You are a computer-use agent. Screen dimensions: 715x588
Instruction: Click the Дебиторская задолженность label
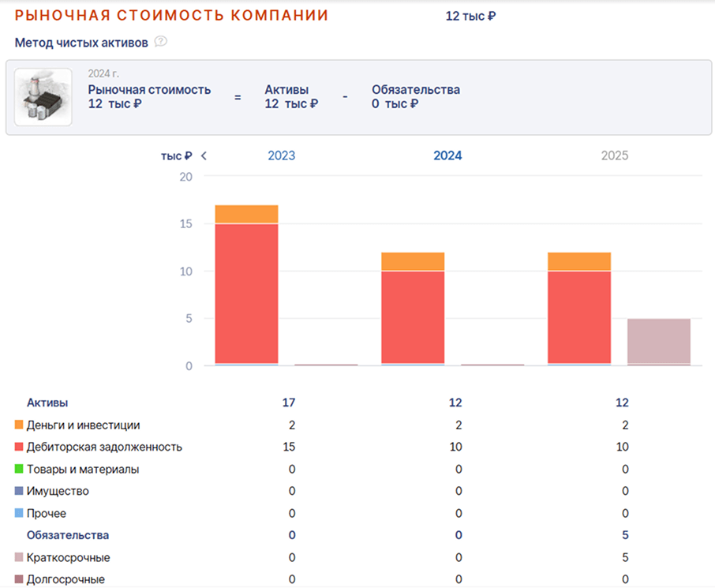coord(104,447)
